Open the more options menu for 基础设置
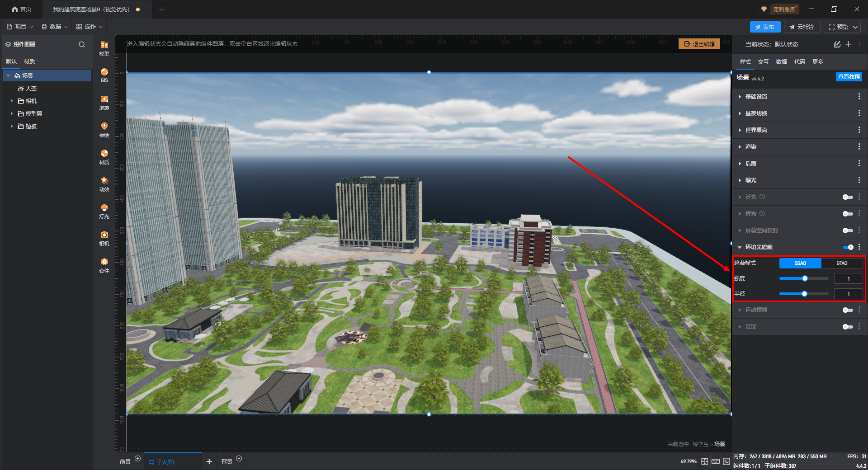The width and height of the screenshot is (868, 470). pyautogui.click(x=859, y=97)
